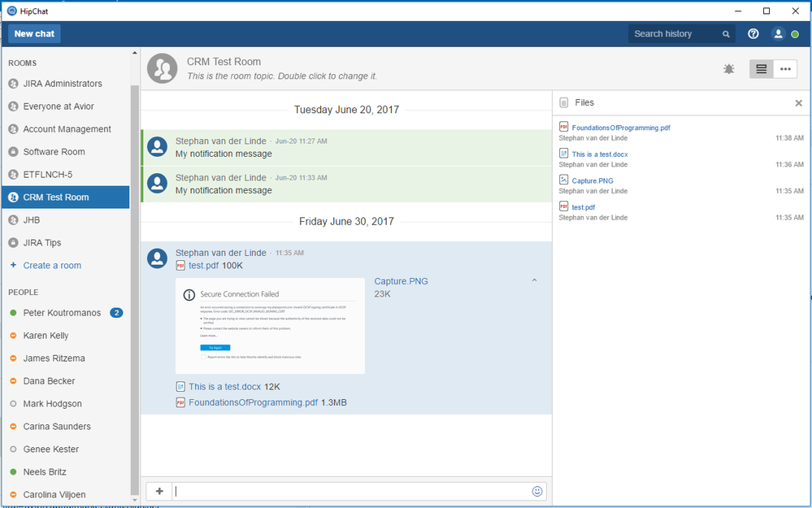Click image icon of Capture.PNG in Files panel

tap(563, 179)
